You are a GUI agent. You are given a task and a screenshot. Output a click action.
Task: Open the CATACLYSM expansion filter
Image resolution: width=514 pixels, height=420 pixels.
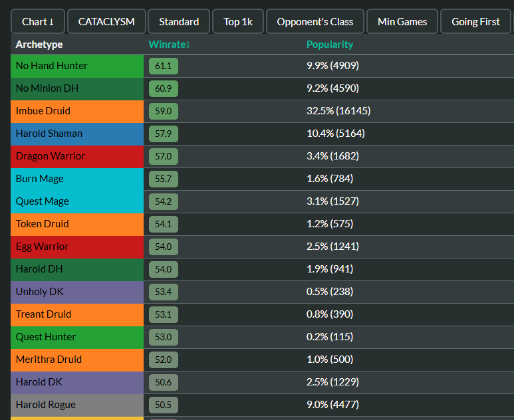coord(106,22)
